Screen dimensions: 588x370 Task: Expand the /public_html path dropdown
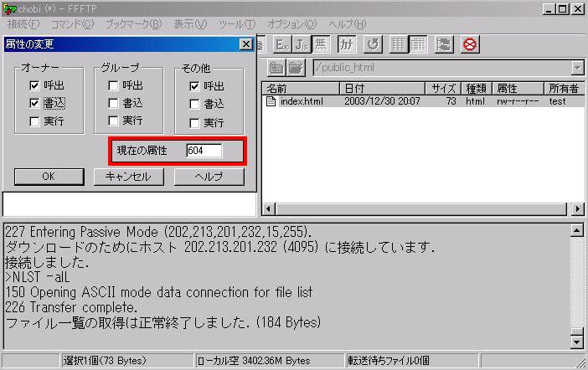click(x=577, y=69)
